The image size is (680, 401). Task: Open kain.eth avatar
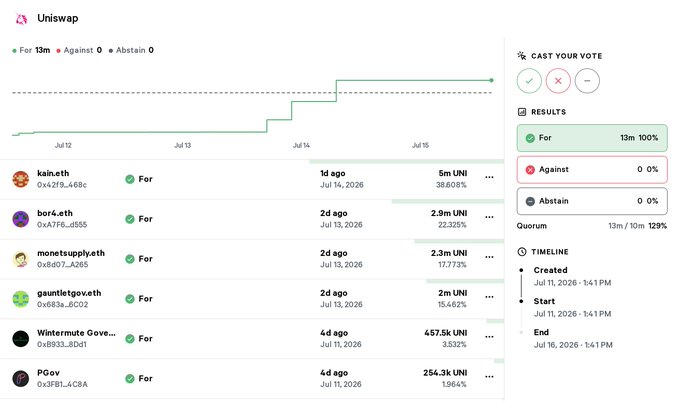click(20, 179)
